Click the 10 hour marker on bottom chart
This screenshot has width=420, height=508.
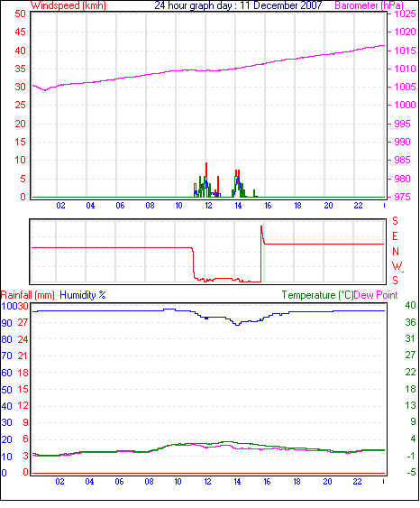click(178, 482)
